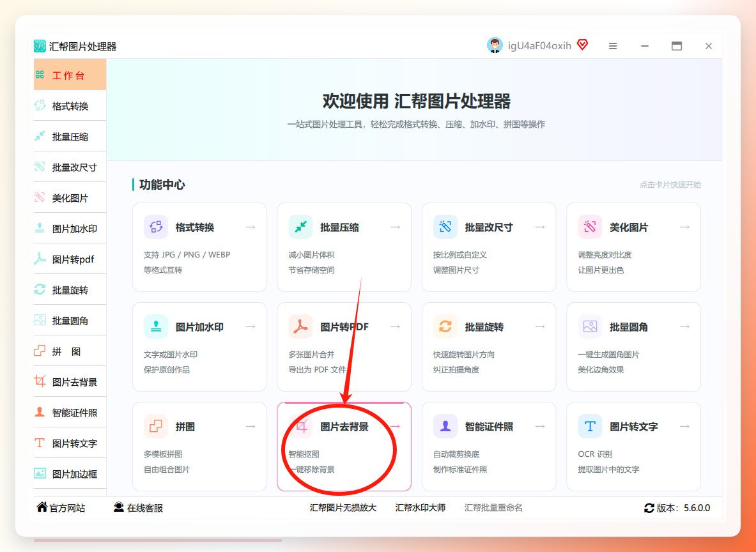This screenshot has width=756, height=552.
Task: Click the arrow on 图片加水印 card
Action: [x=251, y=327]
